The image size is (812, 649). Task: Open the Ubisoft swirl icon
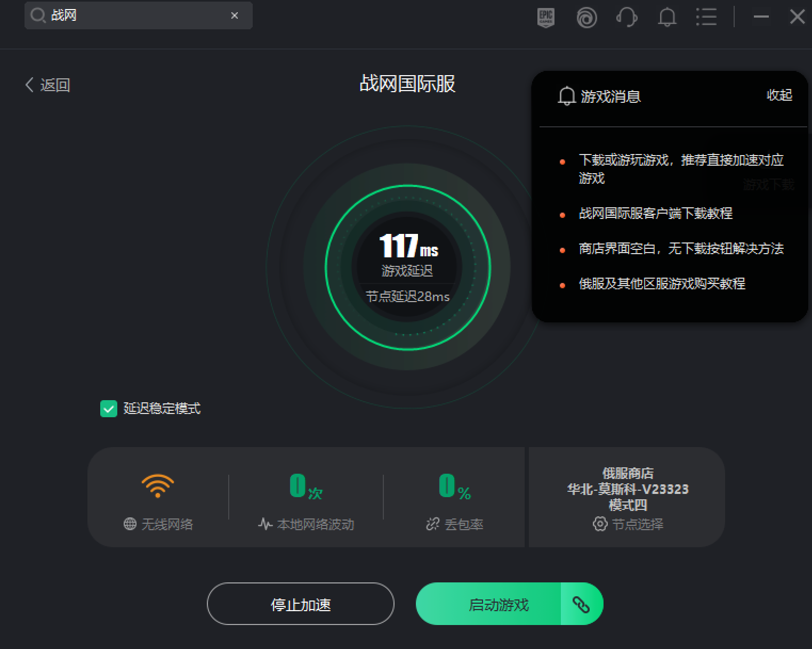pos(586,18)
